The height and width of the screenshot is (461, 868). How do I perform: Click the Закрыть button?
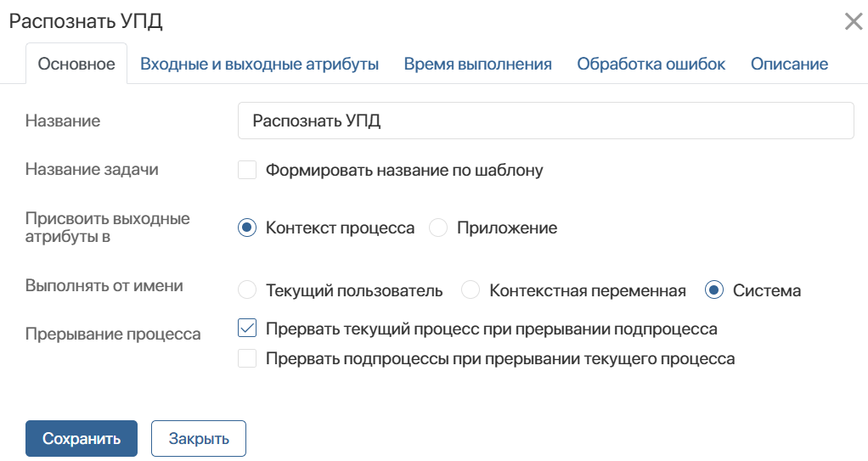199,438
